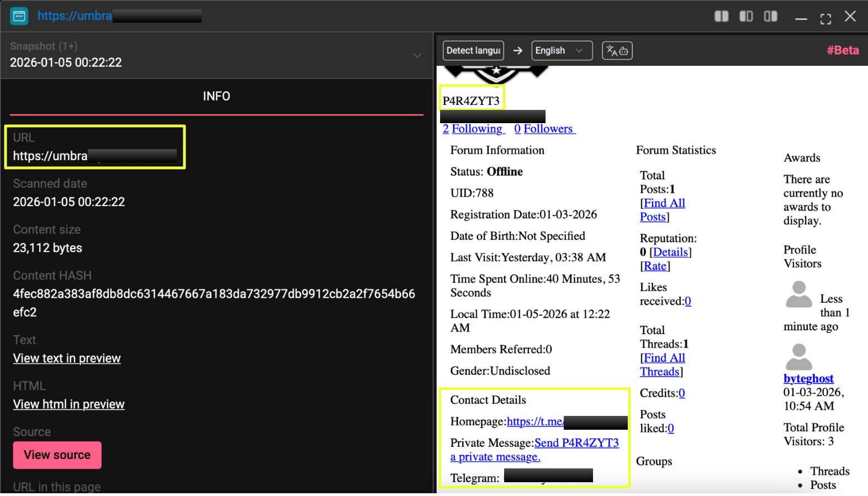This screenshot has height=496, width=868.
Task: Click byteghost's avatar icon
Action: [798, 357]
